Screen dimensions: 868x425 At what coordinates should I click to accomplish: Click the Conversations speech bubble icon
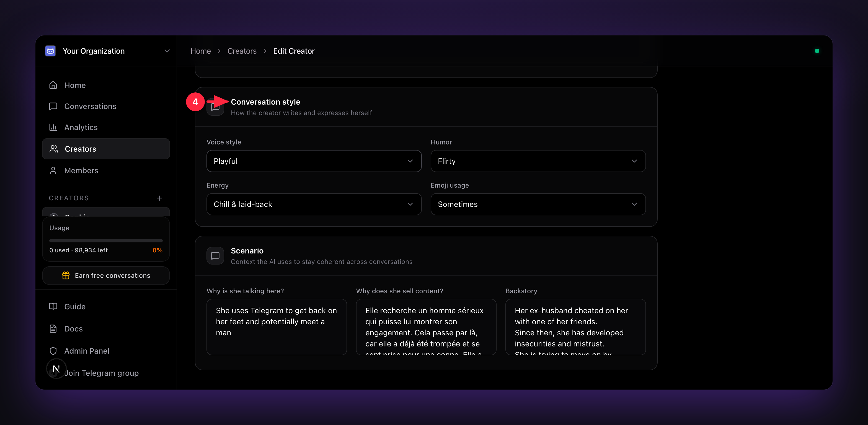point(53,107)
